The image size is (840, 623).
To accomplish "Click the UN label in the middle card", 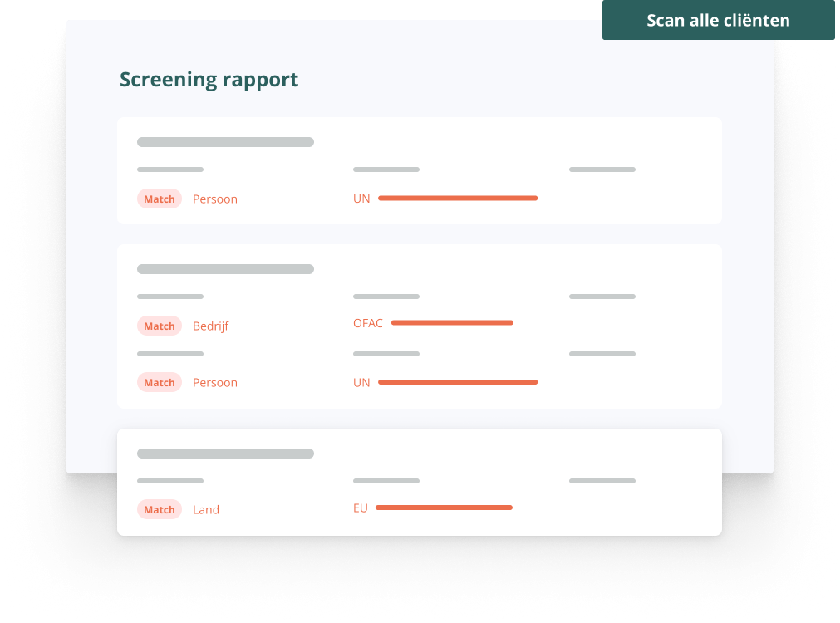I will pyautogui.click(x=361, y=383).
